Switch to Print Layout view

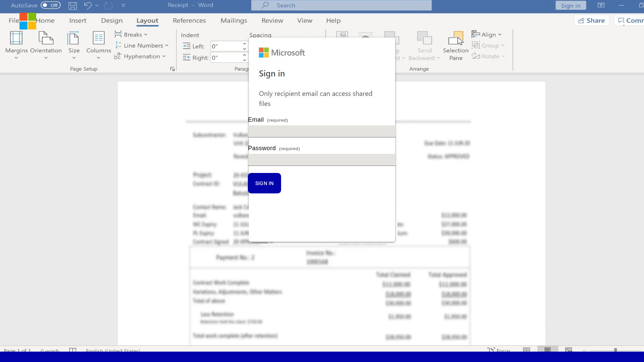547,349
